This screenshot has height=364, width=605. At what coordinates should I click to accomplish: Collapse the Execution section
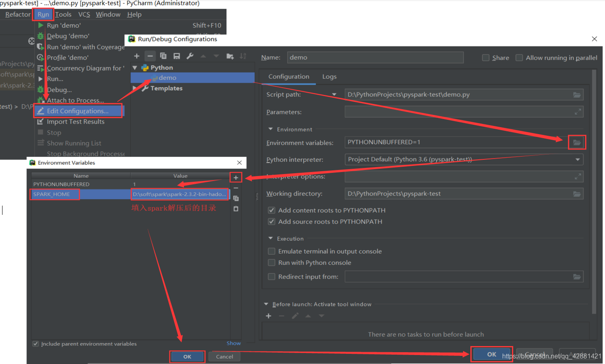270,238
